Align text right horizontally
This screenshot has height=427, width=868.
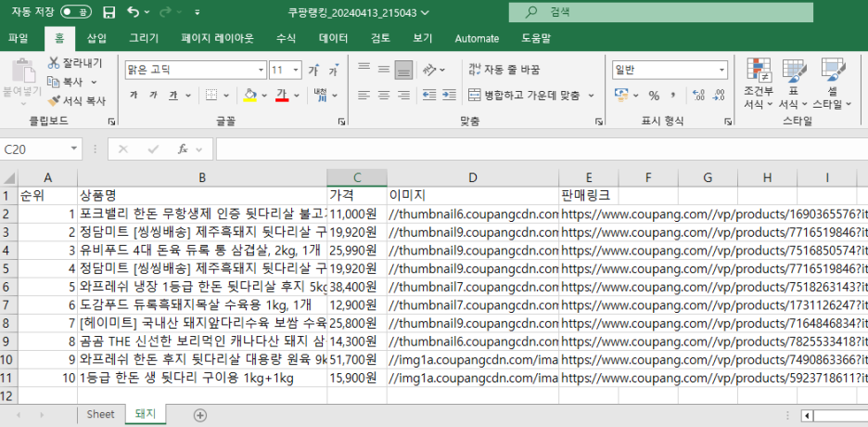(403, 96)
